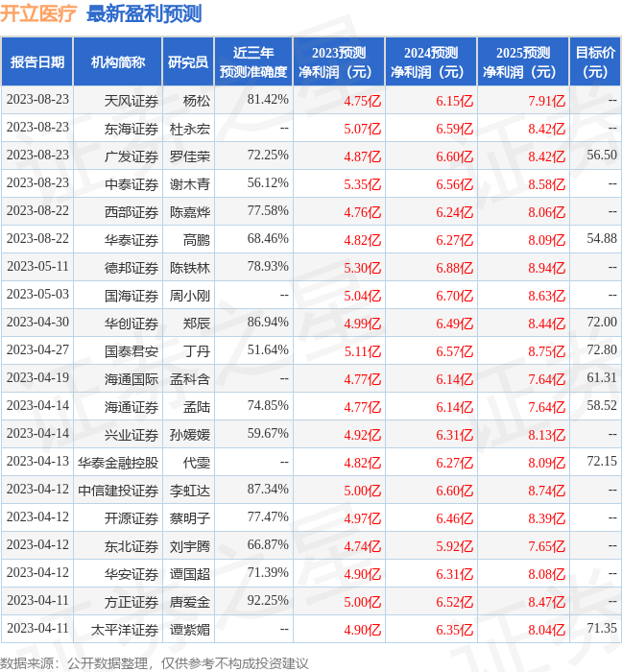
Task: Click 国泰君安 institution cell
Action: (x=132, y=351)
